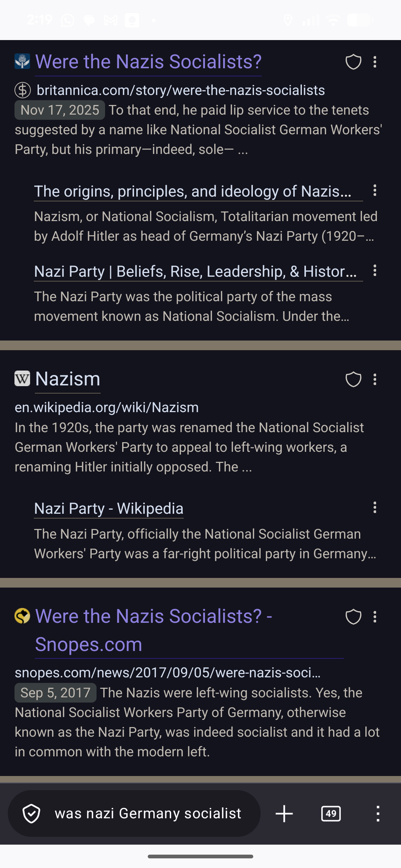This screenshot has width=401, height=868.
Task: Tap the shield icon beside Britannica result
Action: [353, 62]
